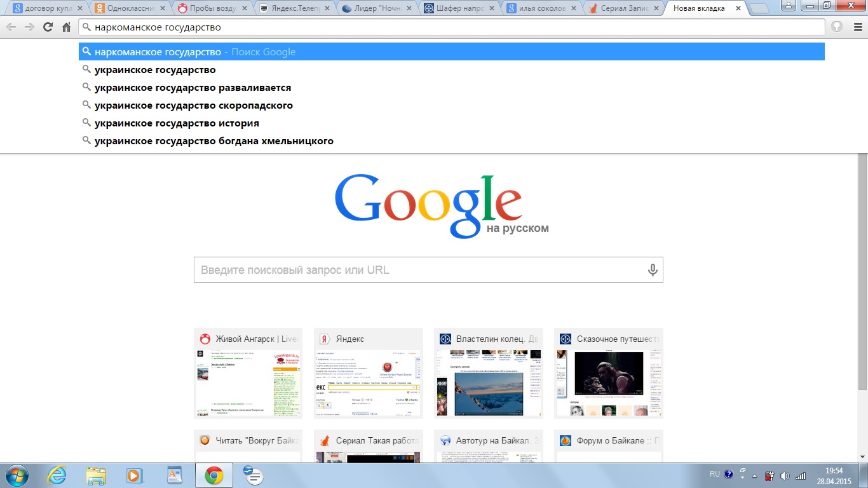Open the Сериал Записки tab
Viewport: 868px width, 488px height.
(620, 8)
